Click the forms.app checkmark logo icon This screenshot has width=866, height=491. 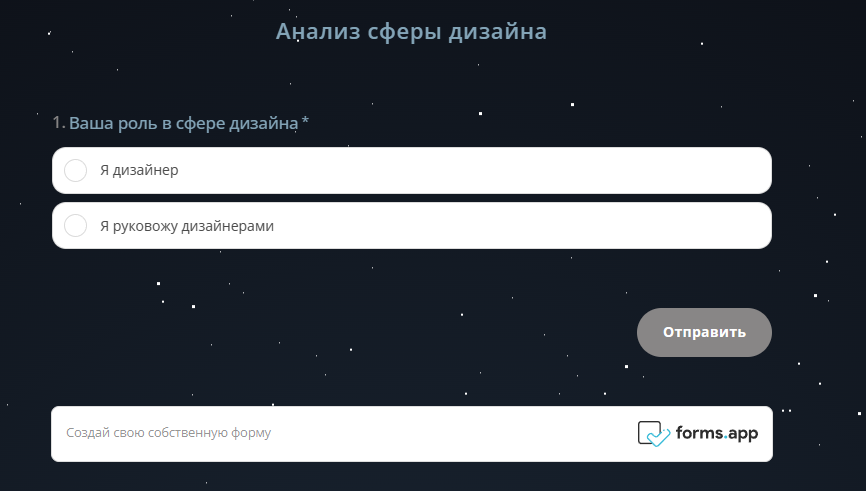(653, 433)
